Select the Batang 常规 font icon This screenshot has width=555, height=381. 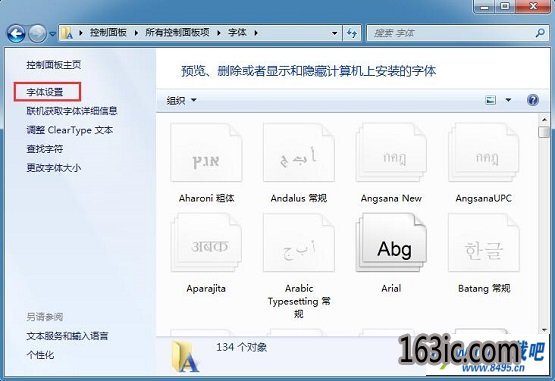(x=484, y=243)
